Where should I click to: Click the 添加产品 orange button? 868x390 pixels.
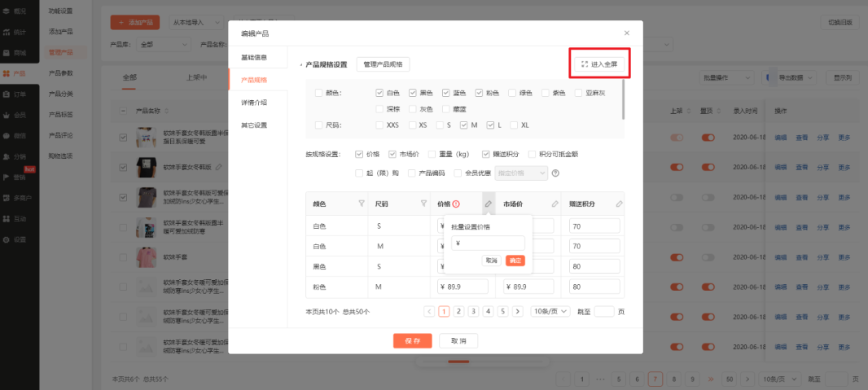pos(135,23)
